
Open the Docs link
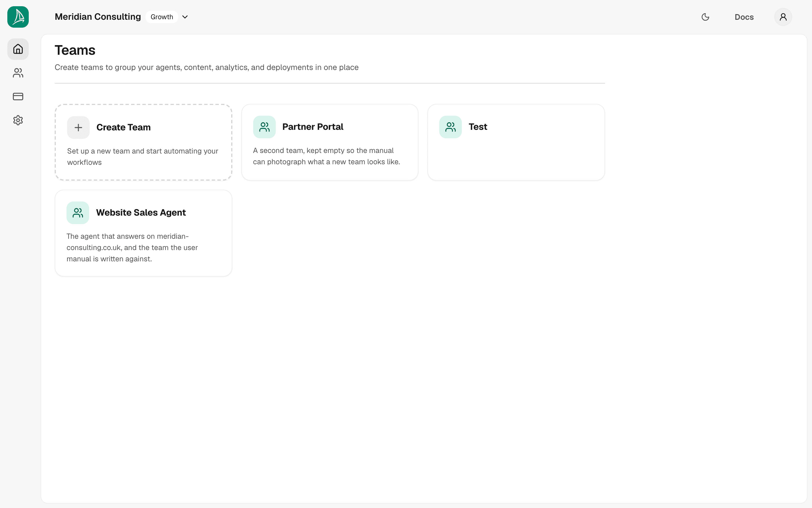point(744,17)
